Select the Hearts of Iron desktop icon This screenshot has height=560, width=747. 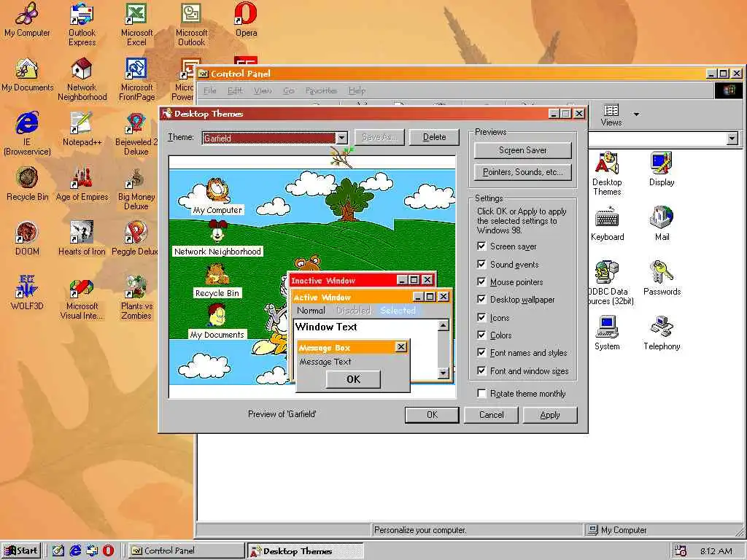[x=82, y=238]
